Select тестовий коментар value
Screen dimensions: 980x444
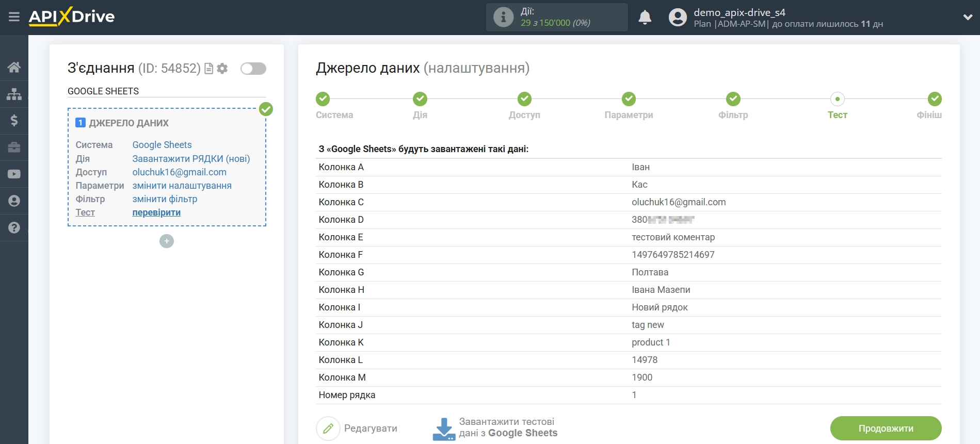[x=673, y=237]
